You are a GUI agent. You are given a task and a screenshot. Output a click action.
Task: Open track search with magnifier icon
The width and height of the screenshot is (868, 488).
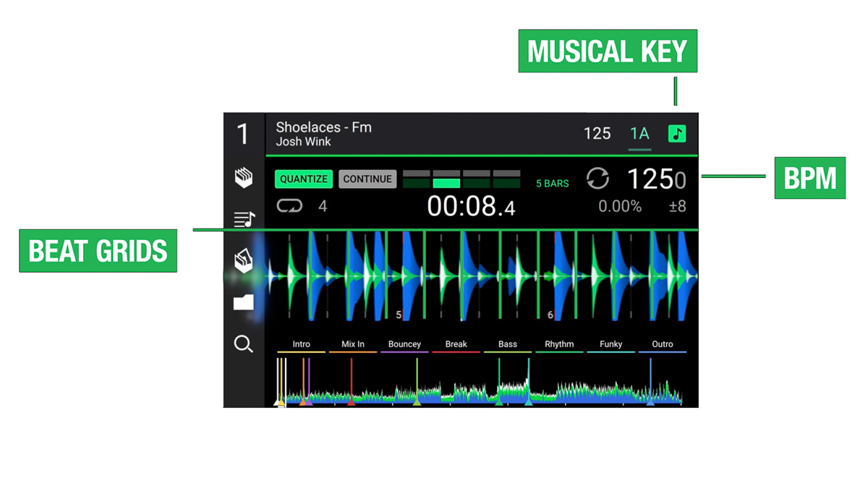coord(244,343)
